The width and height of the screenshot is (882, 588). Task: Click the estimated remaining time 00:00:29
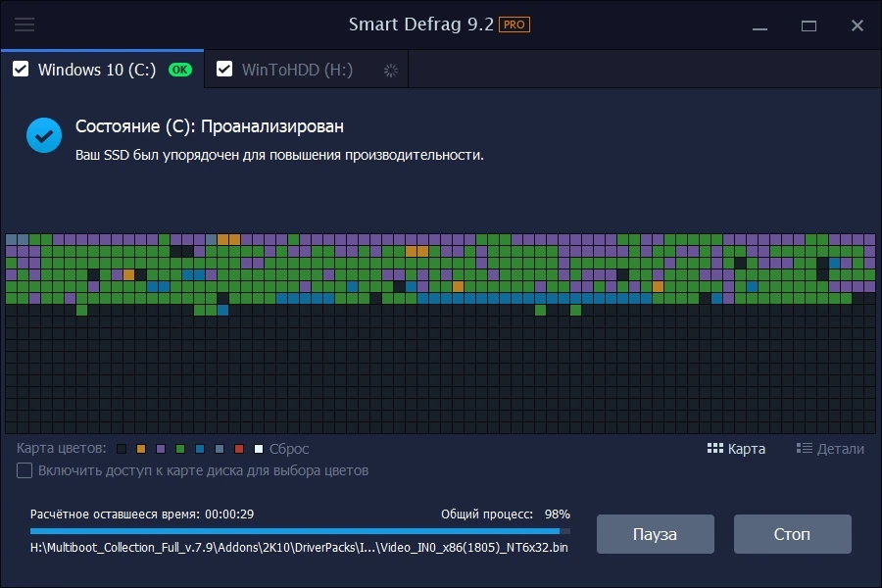point(229,514)
